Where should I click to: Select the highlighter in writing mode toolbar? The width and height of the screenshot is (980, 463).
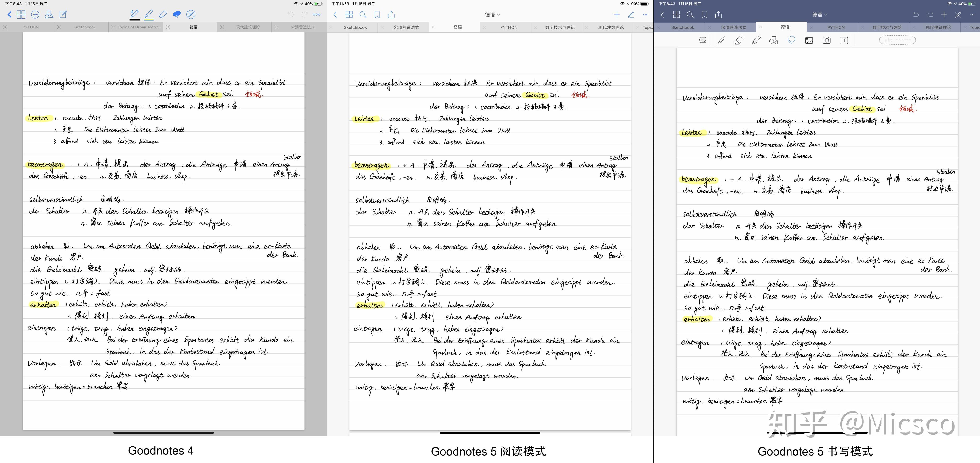click(756, 40)
